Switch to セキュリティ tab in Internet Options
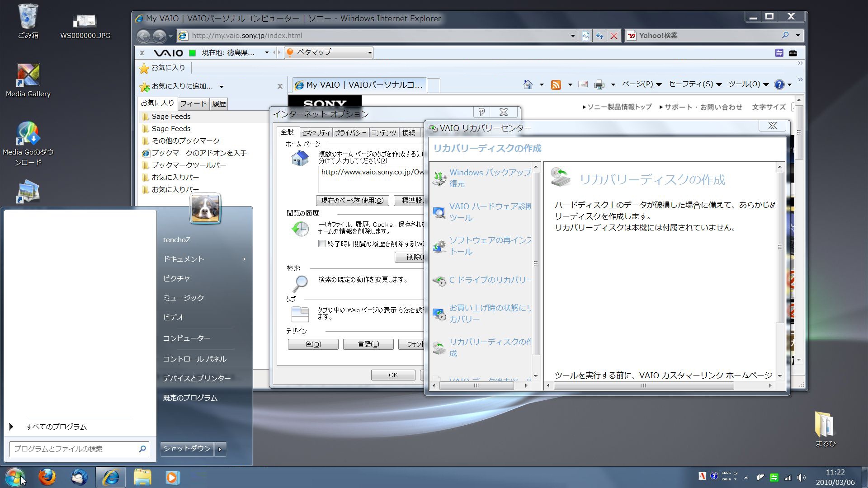Viewport: 868px width, 488px height. (x=316, y=133)
